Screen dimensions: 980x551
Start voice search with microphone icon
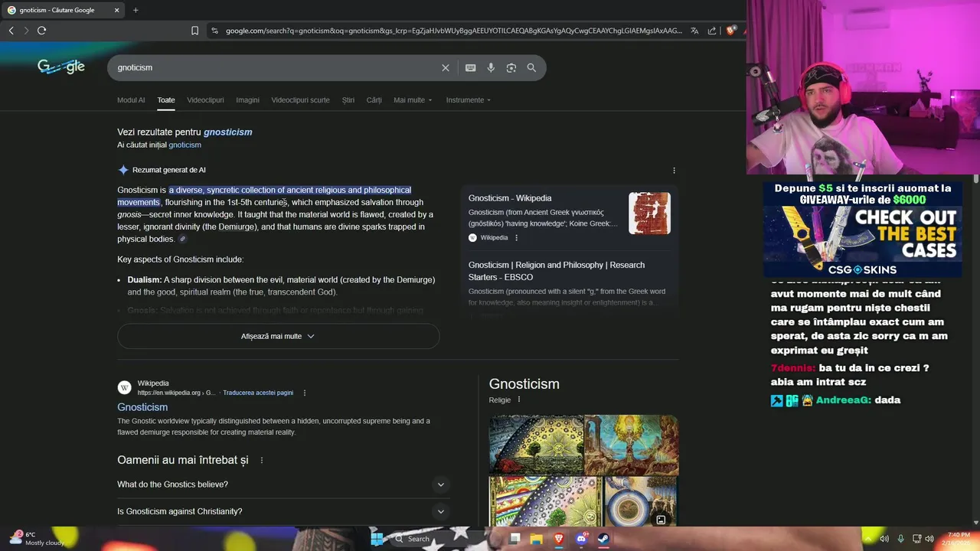tap(491, 67)
